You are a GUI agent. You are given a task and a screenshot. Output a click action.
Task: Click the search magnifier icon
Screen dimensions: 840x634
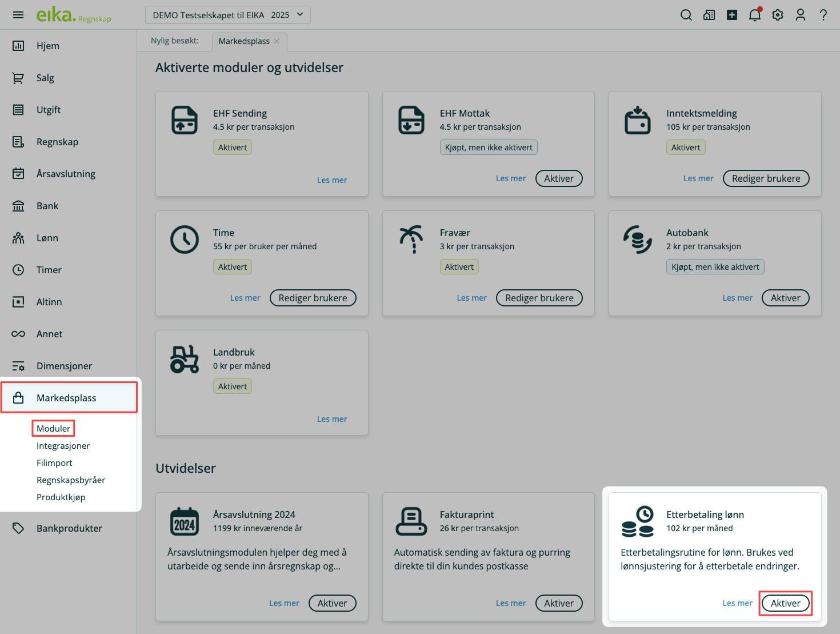tap(686, 15)
